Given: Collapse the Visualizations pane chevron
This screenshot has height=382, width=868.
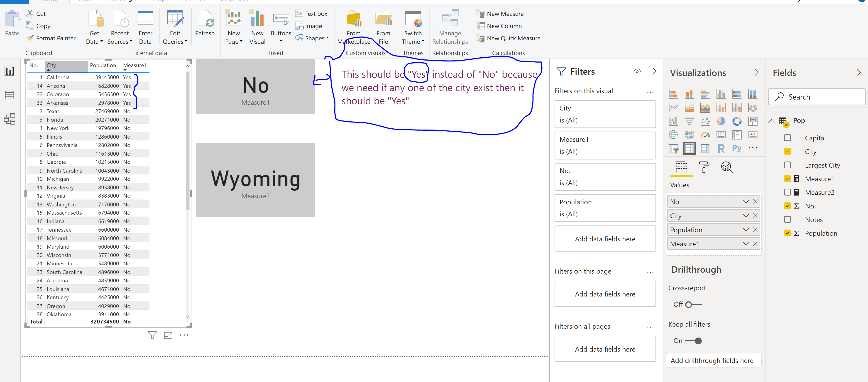Looking at the screenshot, I should [756, 72].
